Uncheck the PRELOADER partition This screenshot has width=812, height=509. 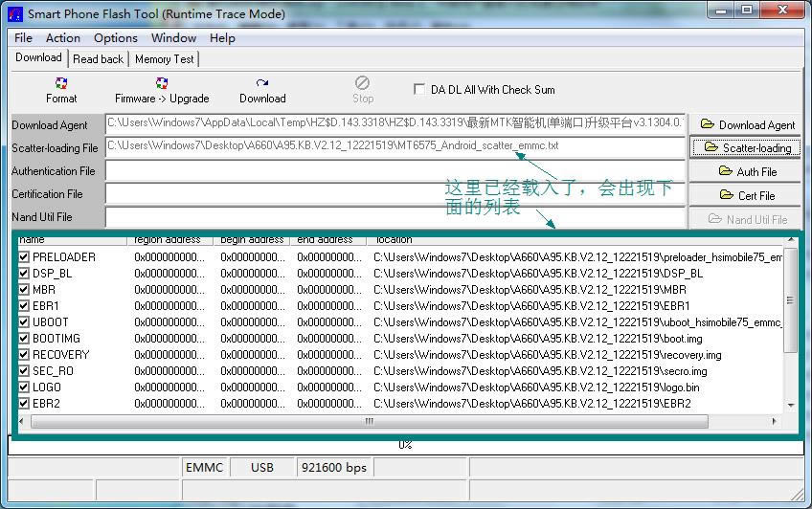click(24, 257)
